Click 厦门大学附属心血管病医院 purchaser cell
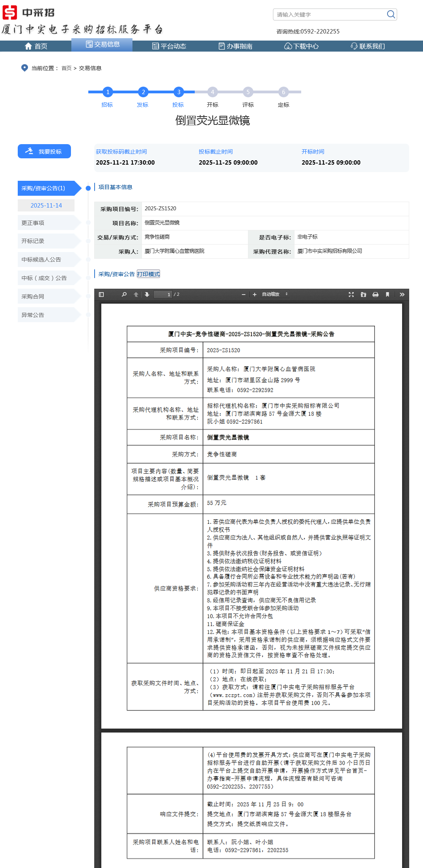This screenshot has width=423, height=868. [174, 251]
